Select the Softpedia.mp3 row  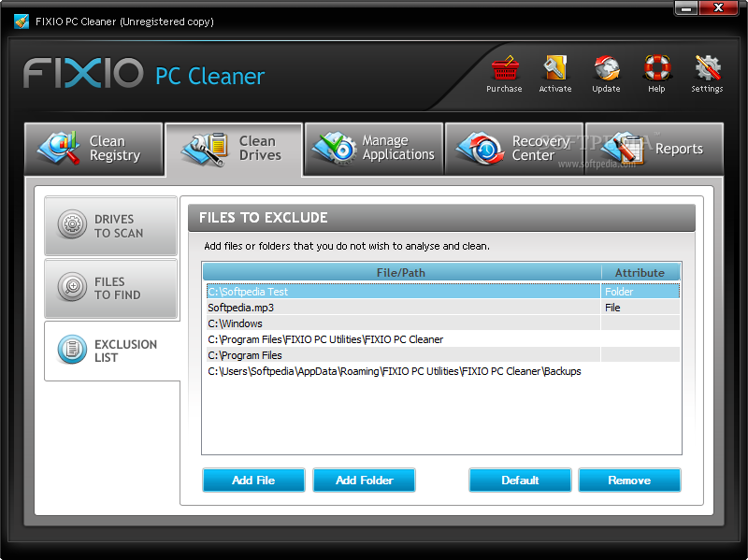[443, 308]
